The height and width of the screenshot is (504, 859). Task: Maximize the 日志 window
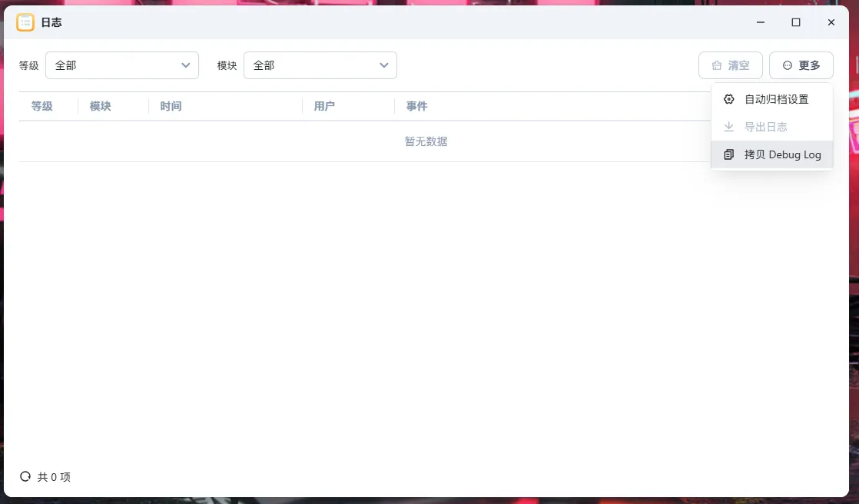point(796,22)
